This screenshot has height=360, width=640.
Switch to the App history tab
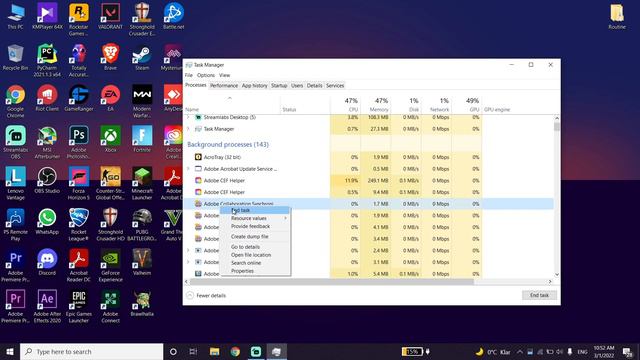(x=254, y=86)
